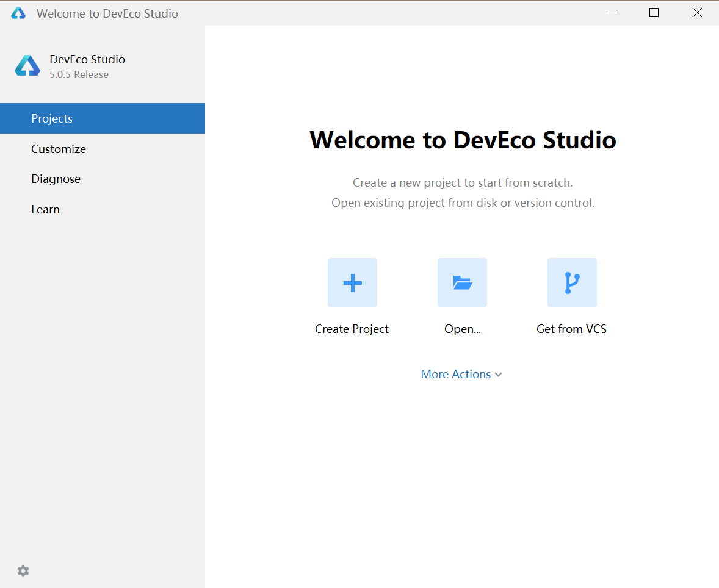Click the Create Project plus icon
Screen dimensions: 719x588
[352, 282]
